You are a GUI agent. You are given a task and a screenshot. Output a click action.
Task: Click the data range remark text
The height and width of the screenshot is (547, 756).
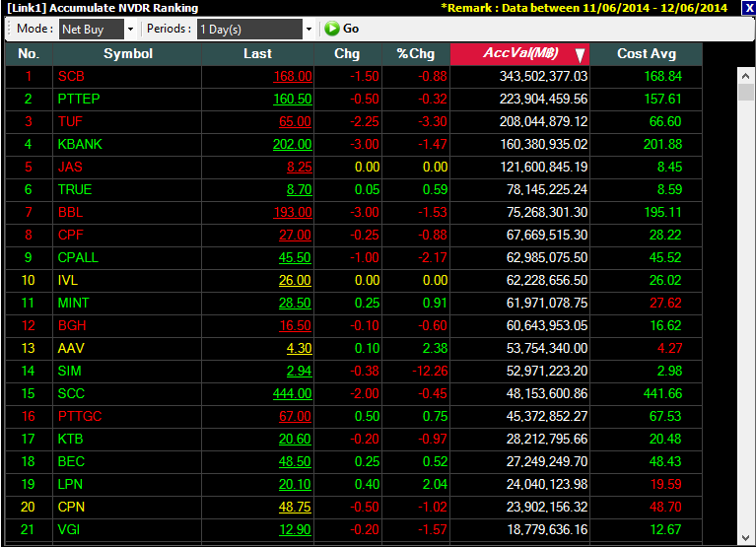pos(584,8)
